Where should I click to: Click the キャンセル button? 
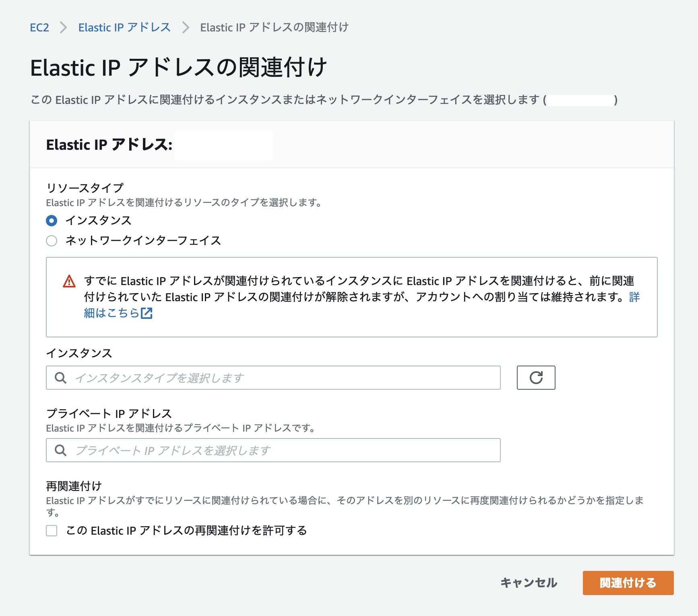(x=529, y=583)
